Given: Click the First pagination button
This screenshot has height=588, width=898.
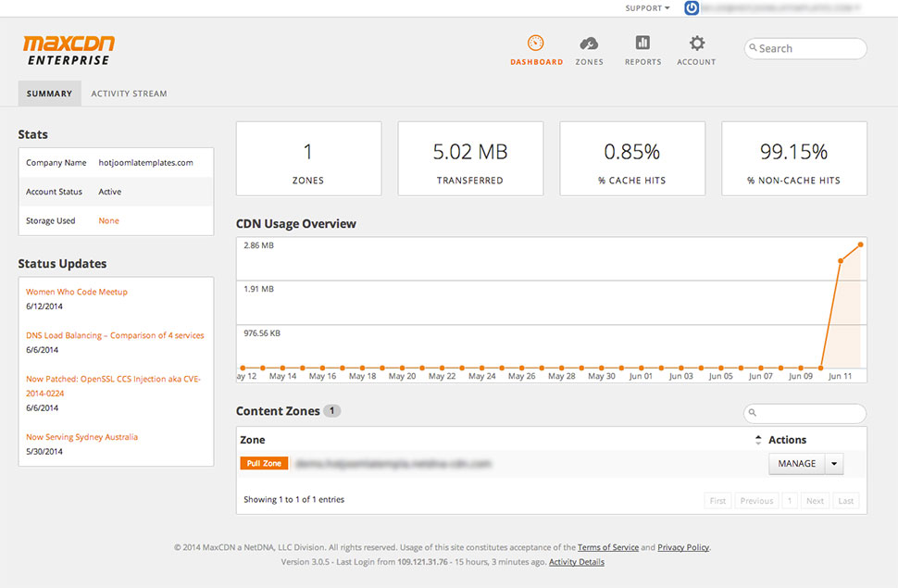Looking at the screenshot, I should 717,501.
